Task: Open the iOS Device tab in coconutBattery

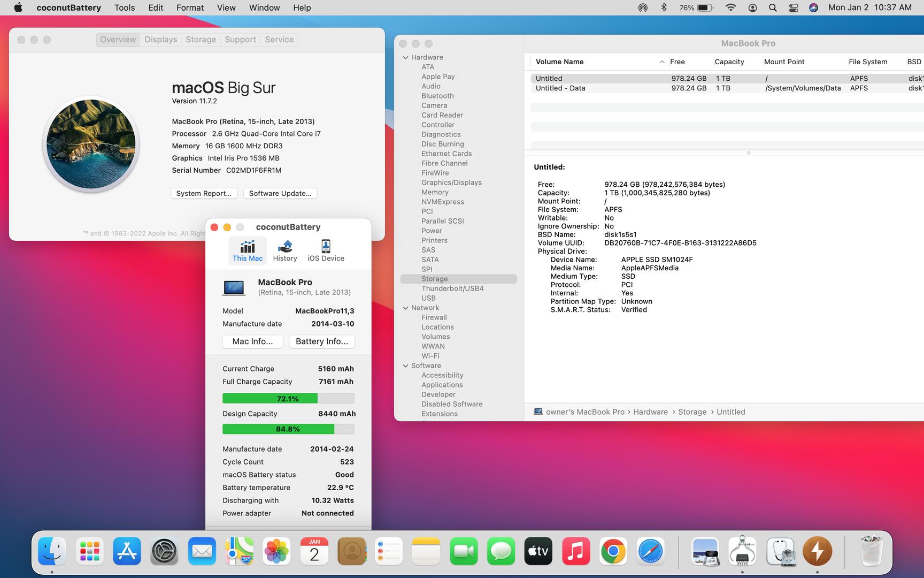Action: (326, 250)
